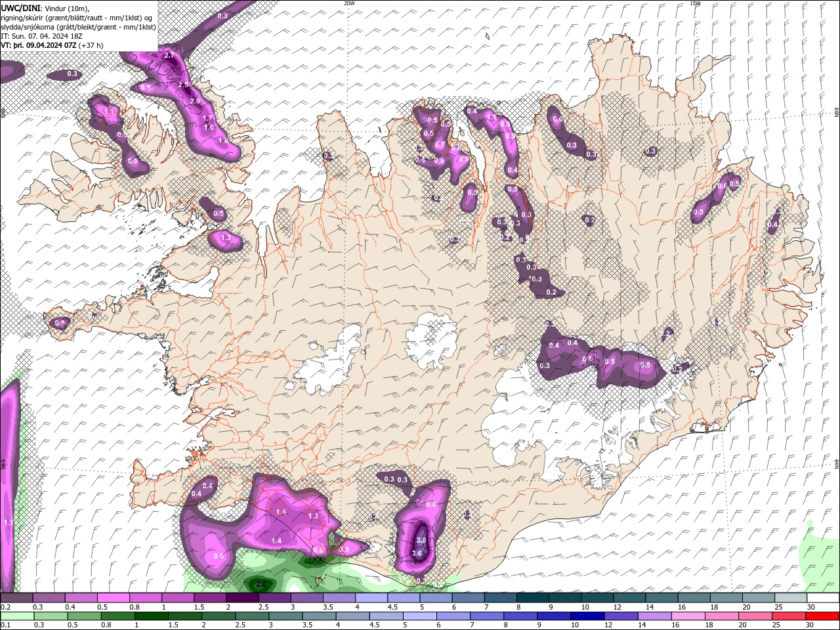Click the 3.6 snowfall value on the south coast
This screenshot has width=840, height=630.
coord(417,553)
